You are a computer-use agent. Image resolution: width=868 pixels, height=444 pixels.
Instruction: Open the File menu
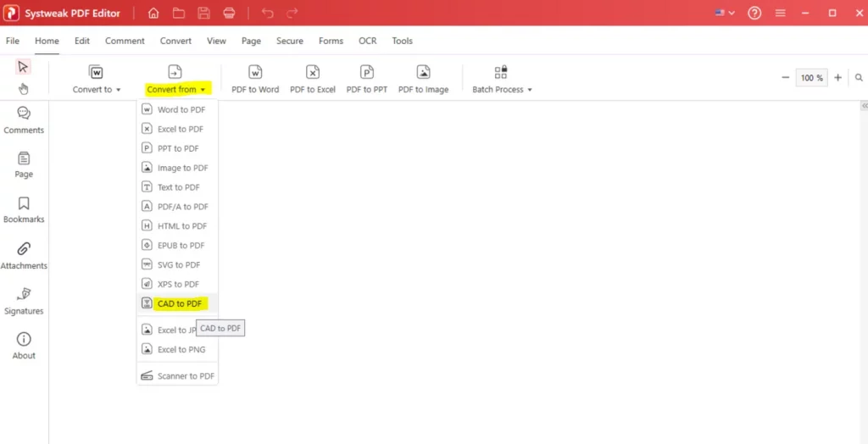tap(12, 41)
